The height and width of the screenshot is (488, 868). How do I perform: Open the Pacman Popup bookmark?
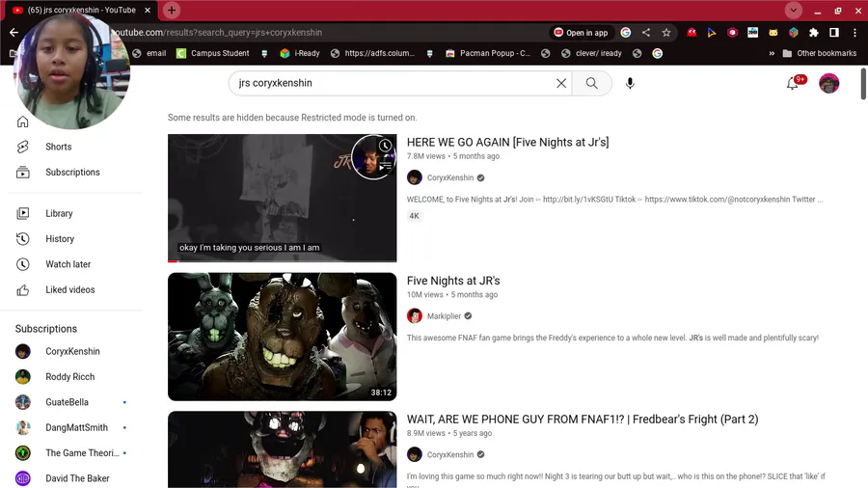point(488,54)
